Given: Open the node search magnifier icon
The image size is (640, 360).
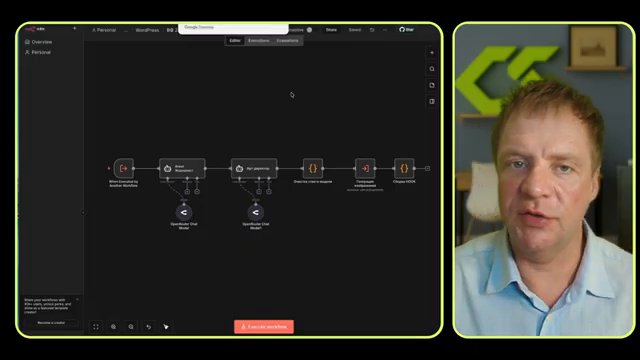Looking at the screenshot, I should click(432, 69).
